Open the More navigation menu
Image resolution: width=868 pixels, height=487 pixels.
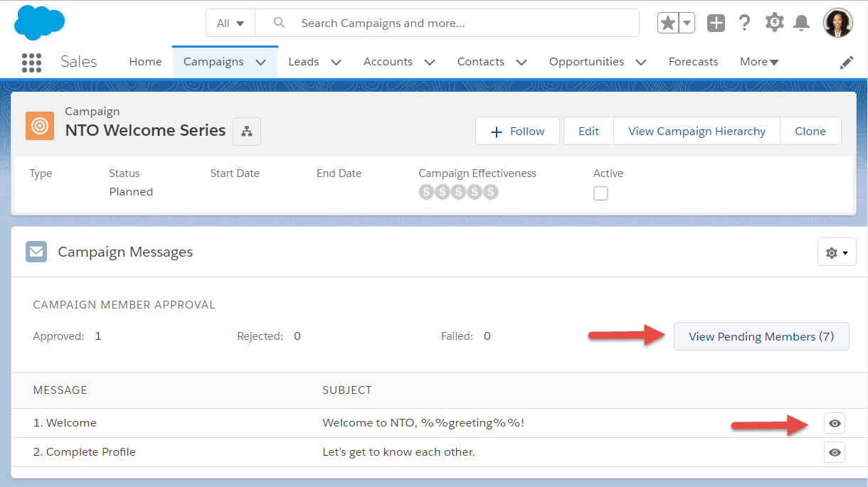click(x=759, y=62)
